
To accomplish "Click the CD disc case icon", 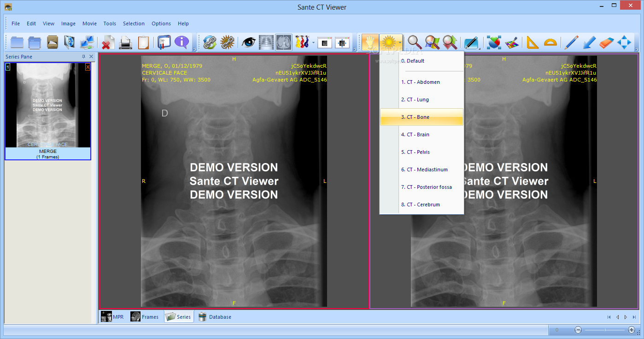I will (70, 42).
